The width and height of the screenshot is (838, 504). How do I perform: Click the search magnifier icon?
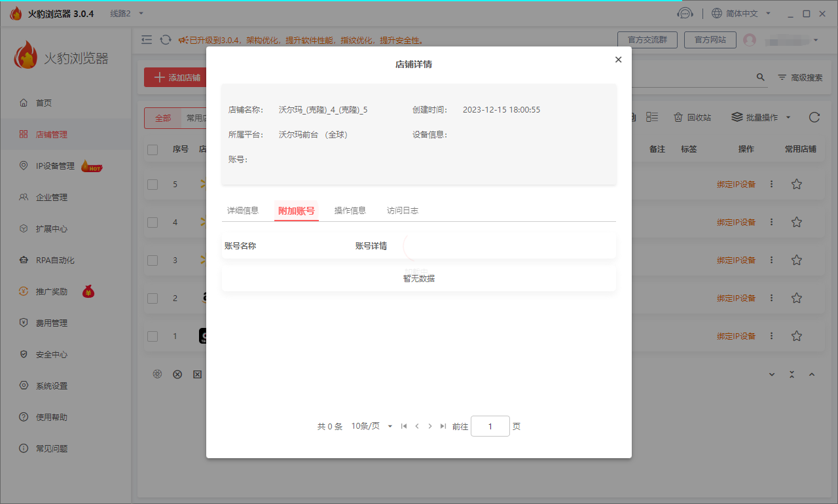(761, 77)
